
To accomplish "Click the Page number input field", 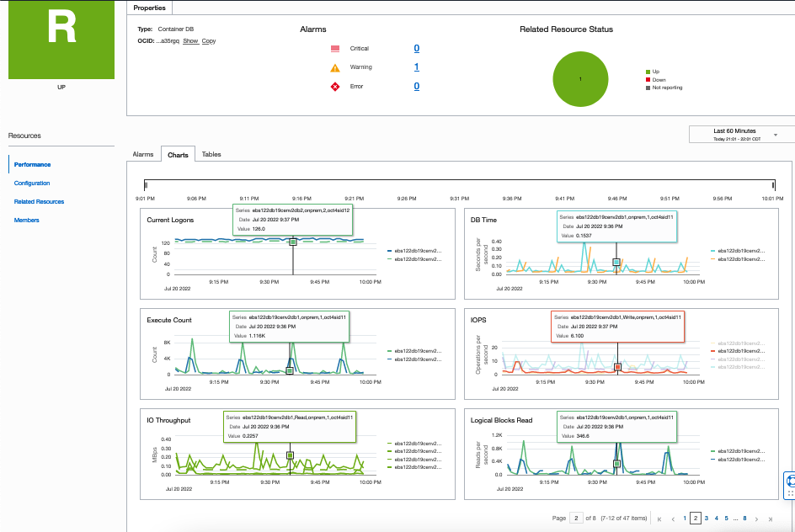I will tap(577, 518).
